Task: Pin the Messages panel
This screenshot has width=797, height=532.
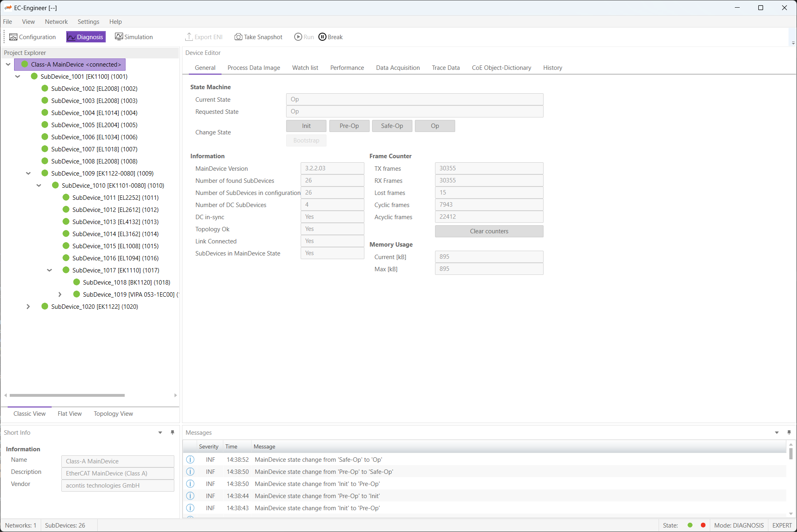Action: pyautogui.click(x=789, y=432)
